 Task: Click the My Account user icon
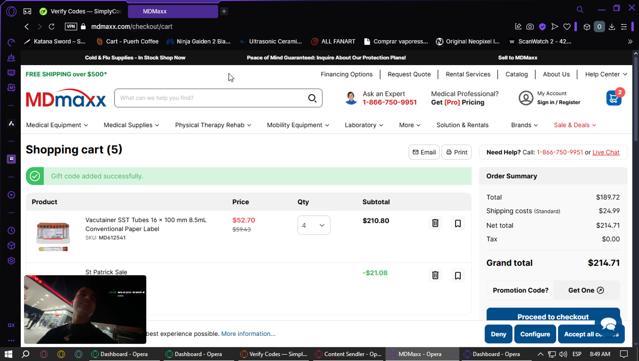(526, 98)
